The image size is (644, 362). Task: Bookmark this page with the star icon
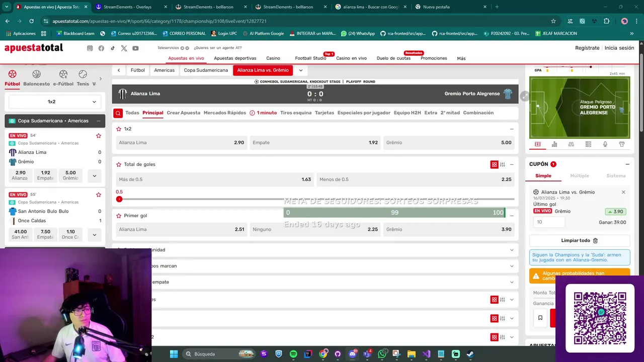click(x=553, y=21)
